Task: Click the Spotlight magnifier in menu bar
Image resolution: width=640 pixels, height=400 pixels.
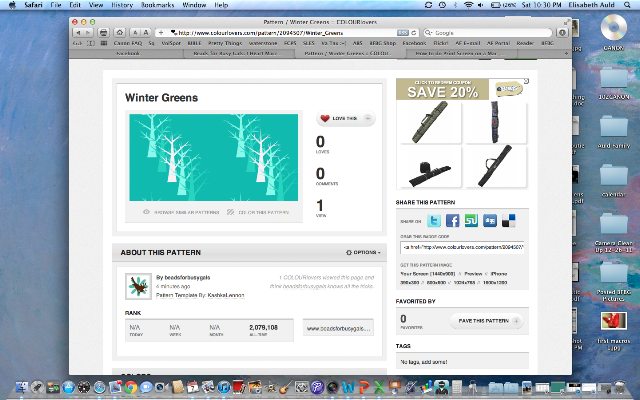Action: [627, 5]
